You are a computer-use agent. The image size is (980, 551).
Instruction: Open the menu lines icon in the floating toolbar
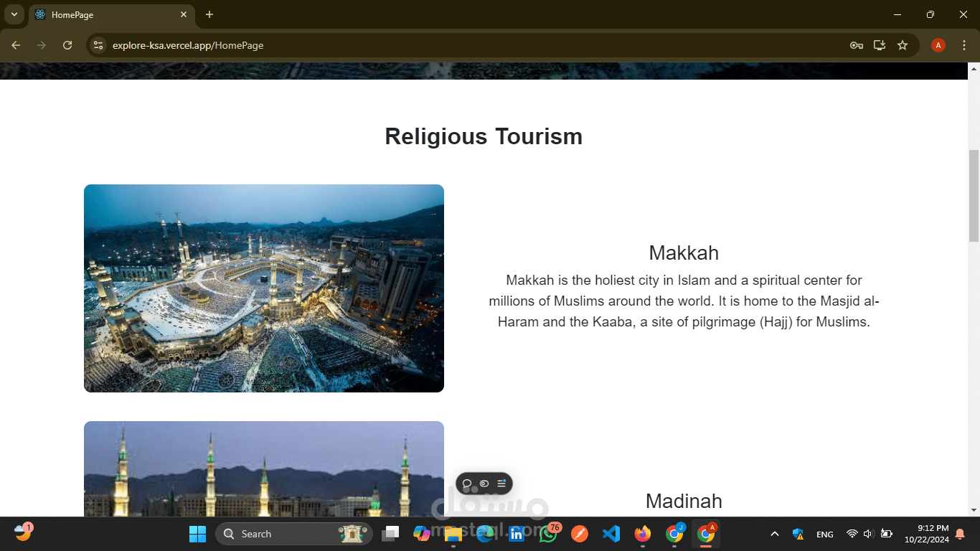coord(501,484)
